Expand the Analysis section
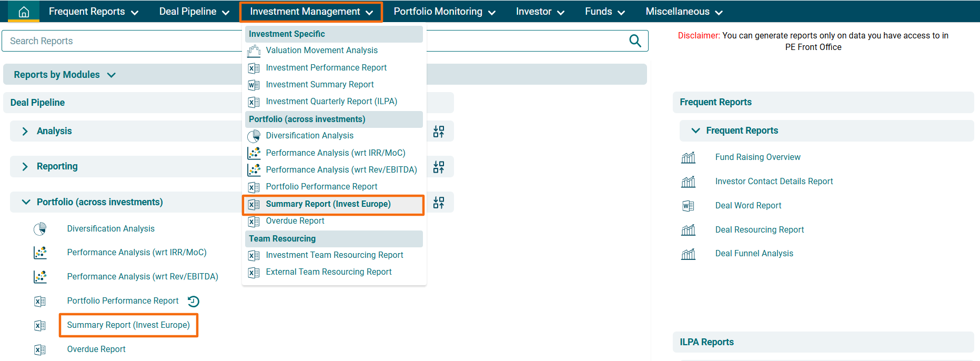980x361 pixels. click(x=25, y=132)
